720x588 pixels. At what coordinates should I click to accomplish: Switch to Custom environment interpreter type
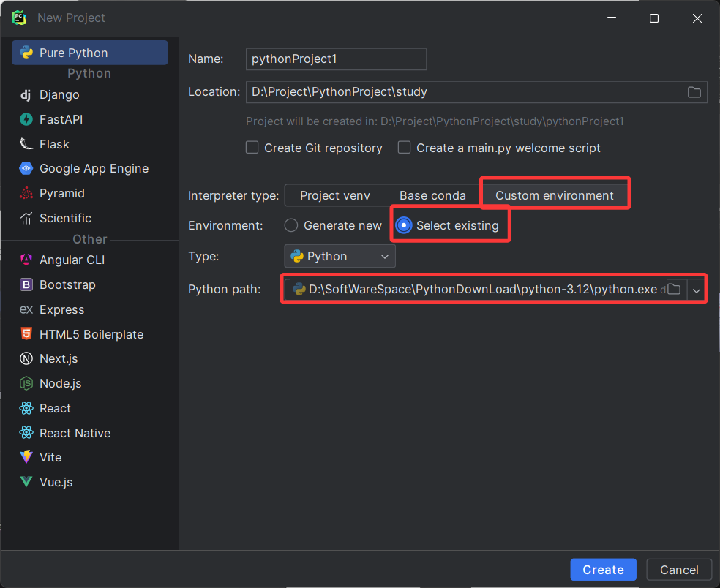pos(554,195)
